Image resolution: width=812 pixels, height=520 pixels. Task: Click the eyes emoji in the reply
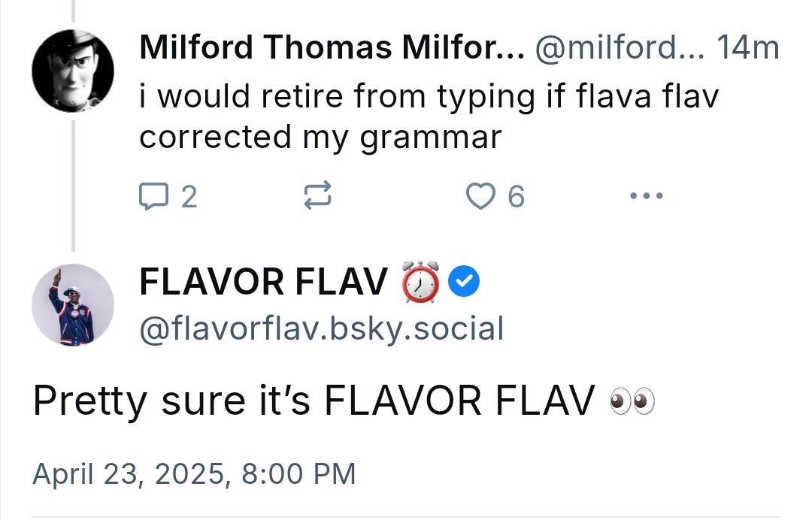[632, 401]
